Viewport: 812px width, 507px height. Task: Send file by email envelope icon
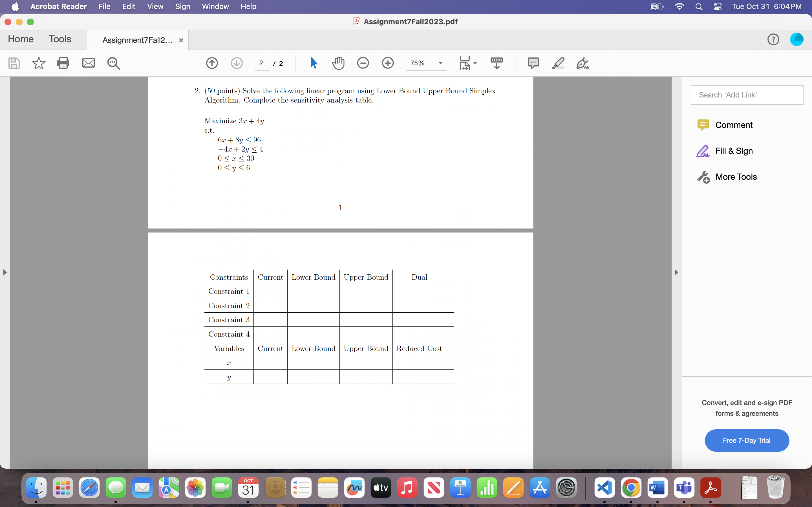pos(88,63)
